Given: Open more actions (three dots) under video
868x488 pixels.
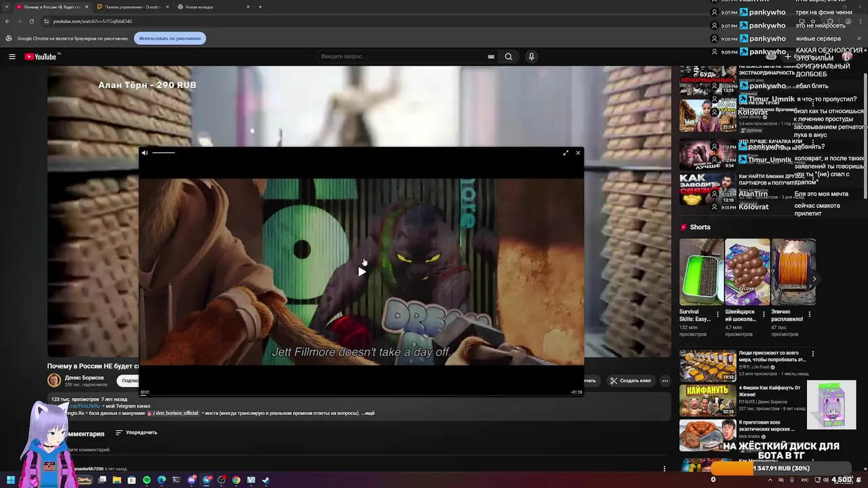Looking at the screenshot, I should tap(665, 380).
